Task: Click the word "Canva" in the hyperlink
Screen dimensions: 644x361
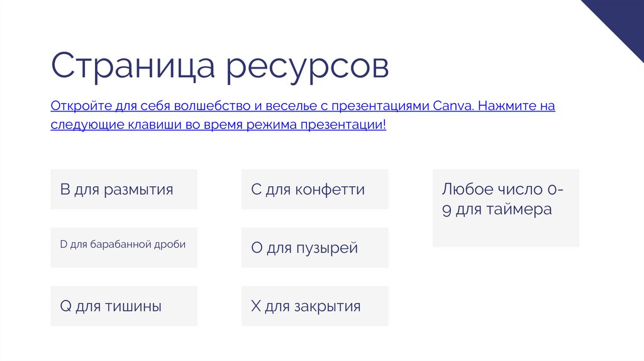Action: pos(452,106)
